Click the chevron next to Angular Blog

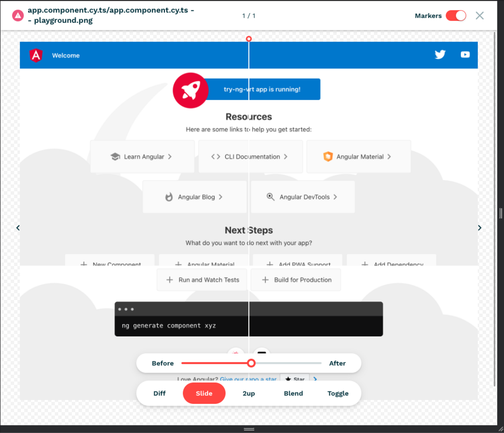(221, 197)
